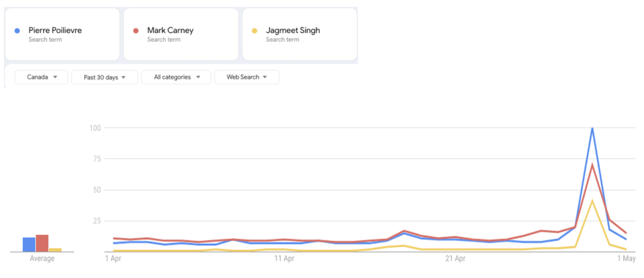Click the blue line peak at 100

point(592,128)
